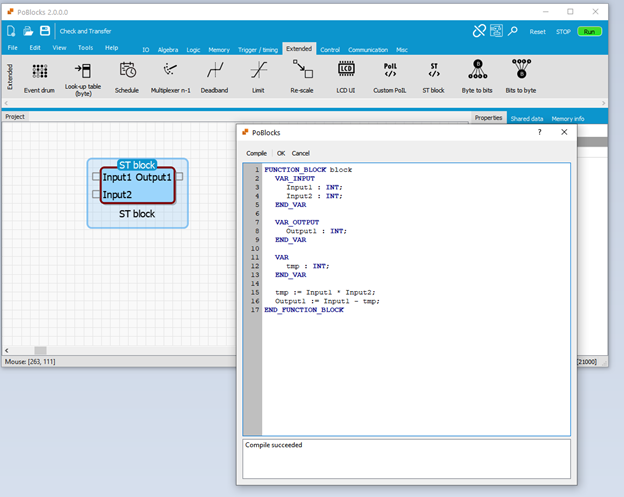The width and height of the screenshot is (624, 497).
Task: Click the Reset button
Action: pyautogui.click(x=537, y=31)
